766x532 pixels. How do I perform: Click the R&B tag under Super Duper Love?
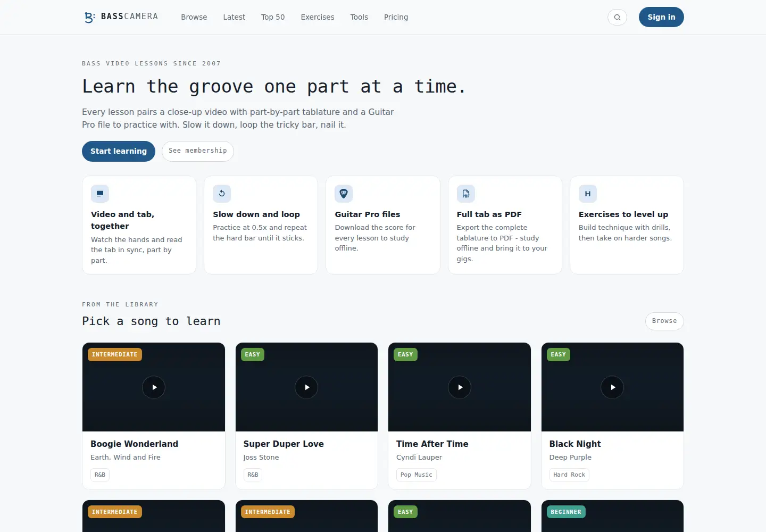tap(253, 475)
